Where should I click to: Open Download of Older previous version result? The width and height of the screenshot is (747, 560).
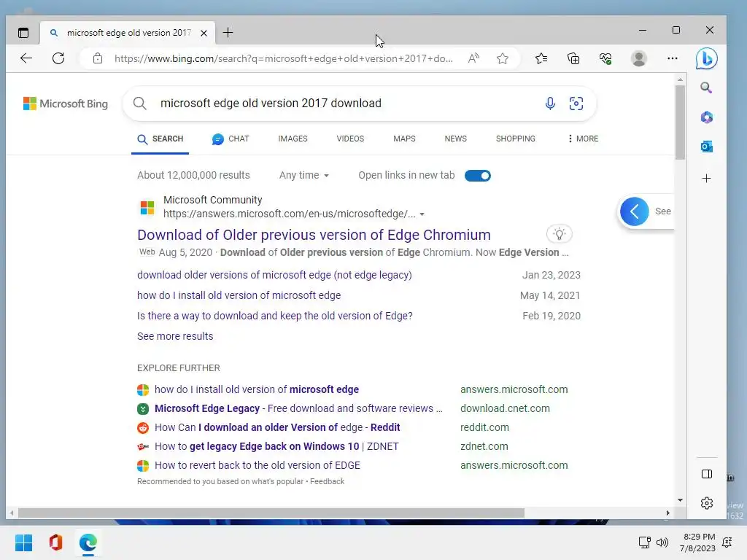[314, 235]
